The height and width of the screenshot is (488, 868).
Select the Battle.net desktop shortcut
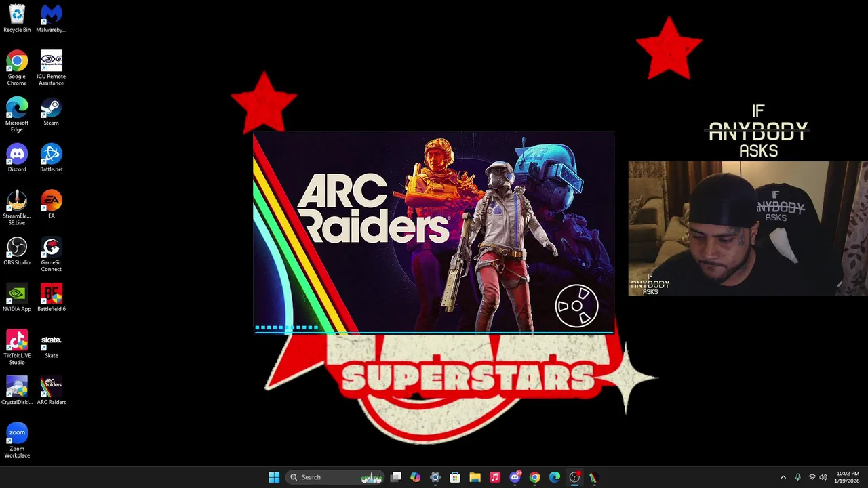point(51,158)
